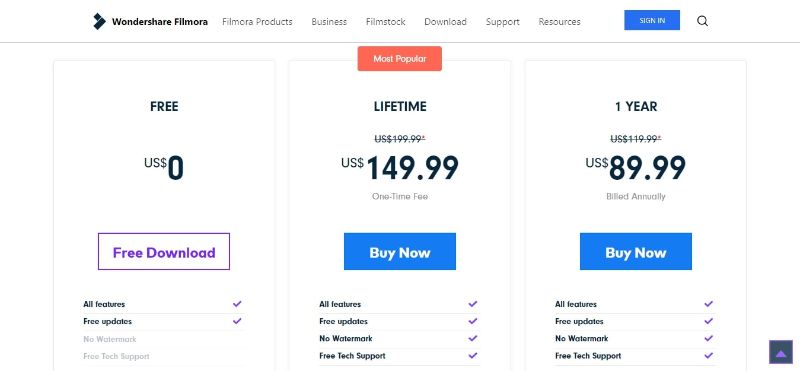This screenshot has width=800, height=371.
Task: Click the Most Popular badge
Action: (x=399, y=59)
